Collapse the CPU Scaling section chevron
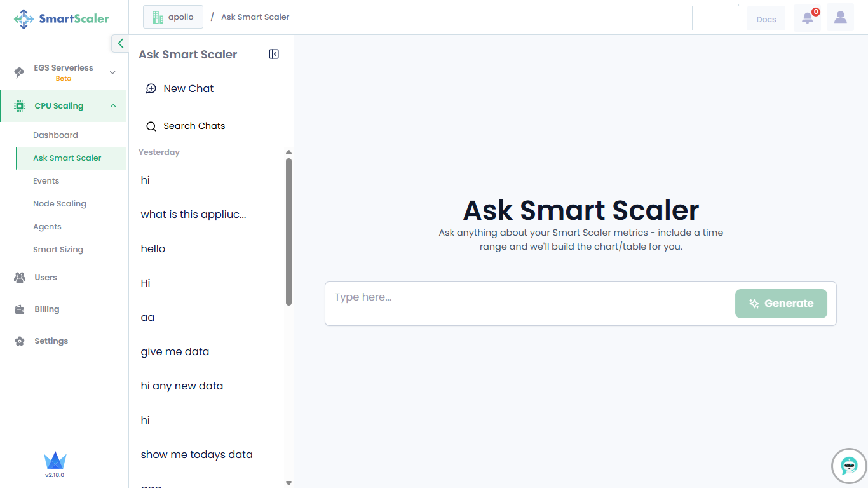Screen dimensions: 868x500 [x=113, y=106]
